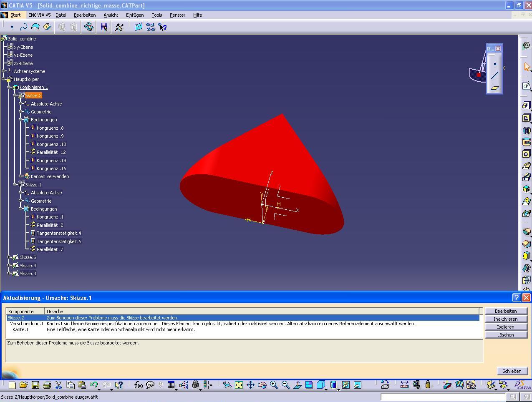Screen dimensions: 532x402
Task: Open the Einfügen menu
Action: [x=135, y=15]
